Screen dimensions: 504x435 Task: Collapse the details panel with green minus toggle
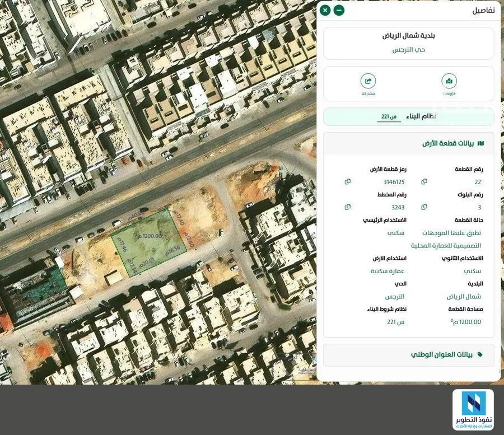pyautogui.click(x=338, y=10)
